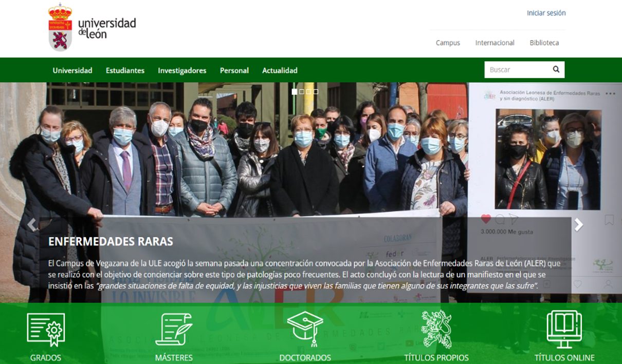This screenshot has width=622, height=364.
Task: Expand the Universidad menu
Action: 72,70
